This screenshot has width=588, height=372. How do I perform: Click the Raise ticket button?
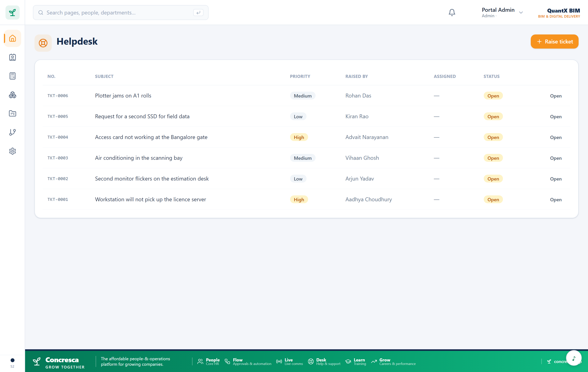click(554, 42)
